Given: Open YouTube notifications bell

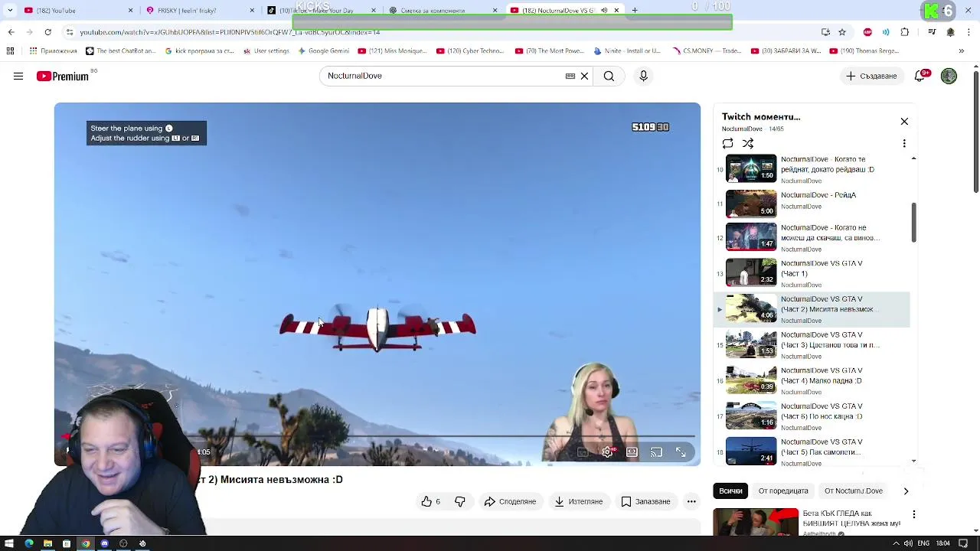Looking at the screenshot, I should [921, 76].
